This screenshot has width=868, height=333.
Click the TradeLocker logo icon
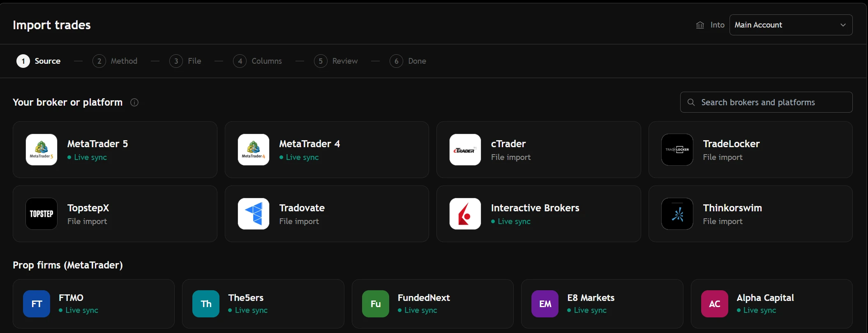point(677,150)
